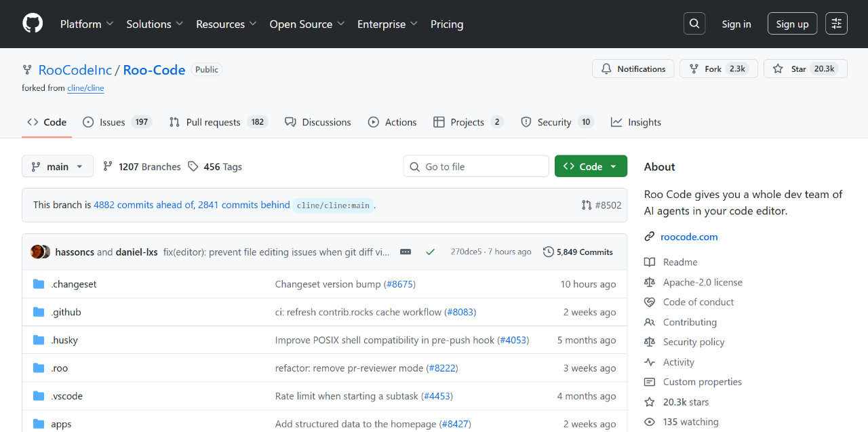
Task: Click the commit history clock icon
Action: tap(548, 252)
